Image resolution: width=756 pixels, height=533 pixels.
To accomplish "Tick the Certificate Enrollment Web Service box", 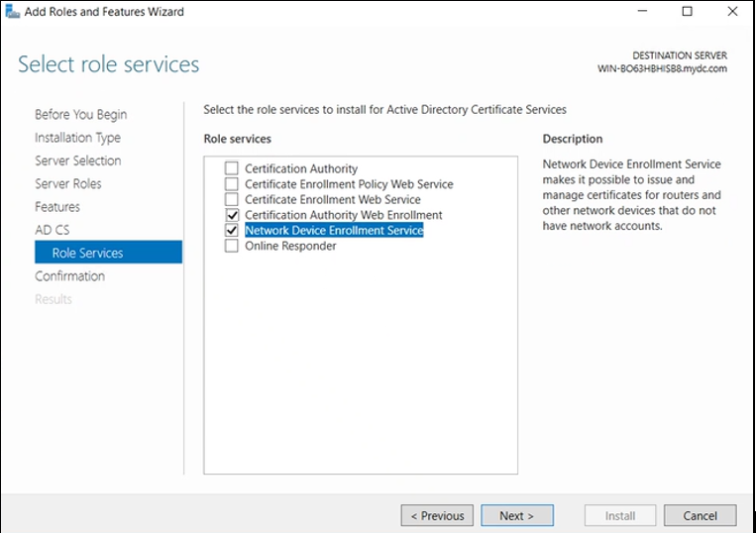I will point(232,199).
